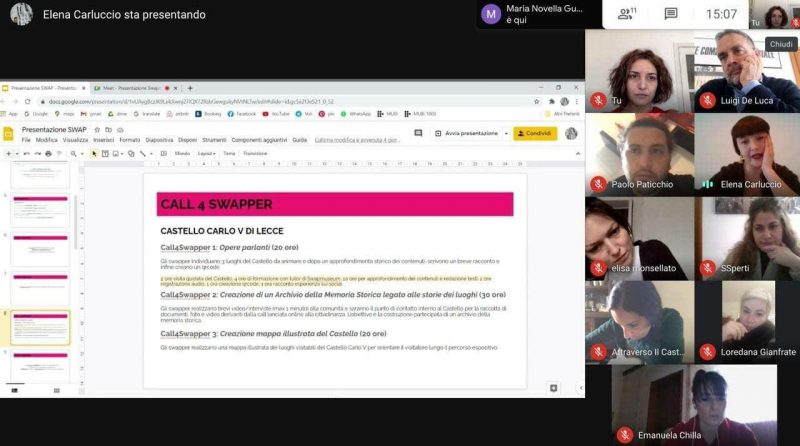Select the highlighted slide thumbnail in filmstrip
The height and width of the screenshot is (446, 800).
pyautogui.click(x=40, y=328)
